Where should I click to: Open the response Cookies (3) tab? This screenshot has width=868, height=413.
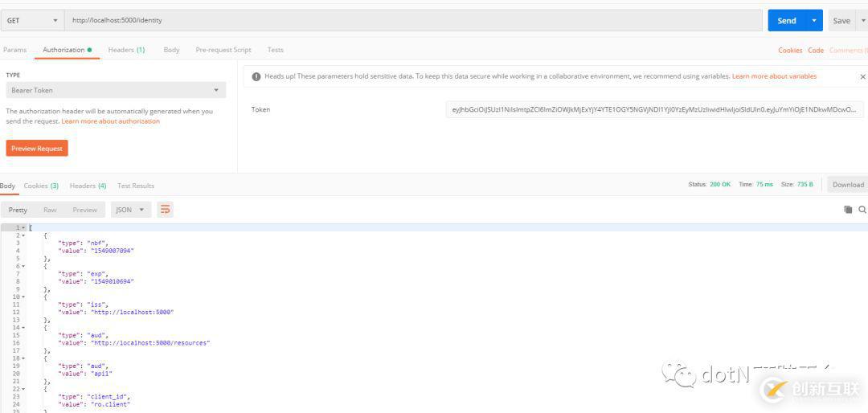(x=41, y=186)
